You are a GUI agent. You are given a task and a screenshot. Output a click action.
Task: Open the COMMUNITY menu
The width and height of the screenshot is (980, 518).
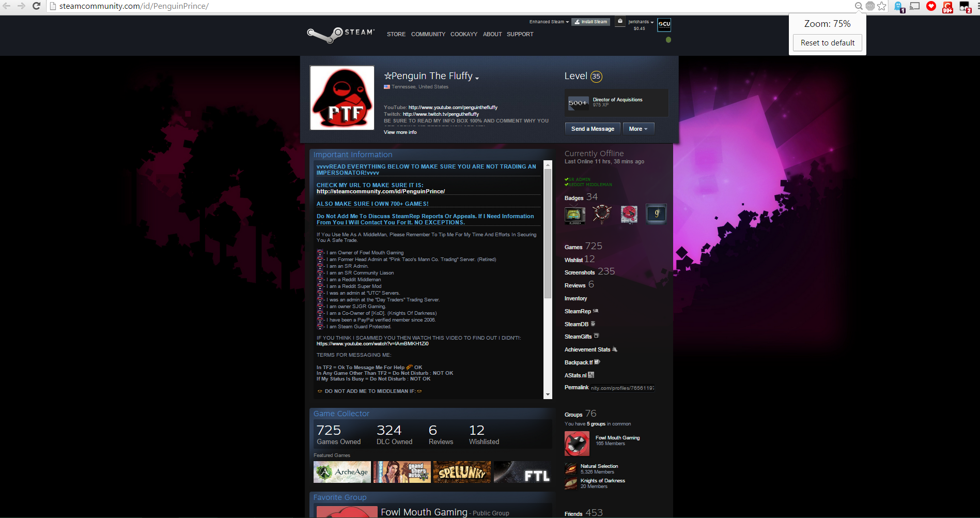(x=428, y=34)
